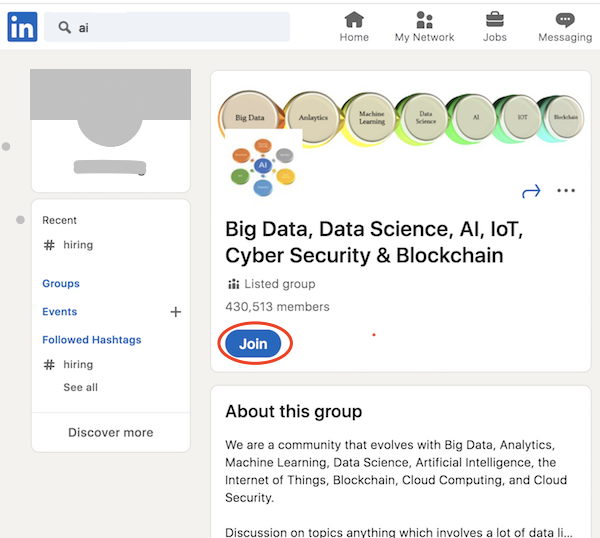Open the Home navigation icon
Viewport: 600px width, 538px height.
354,20
